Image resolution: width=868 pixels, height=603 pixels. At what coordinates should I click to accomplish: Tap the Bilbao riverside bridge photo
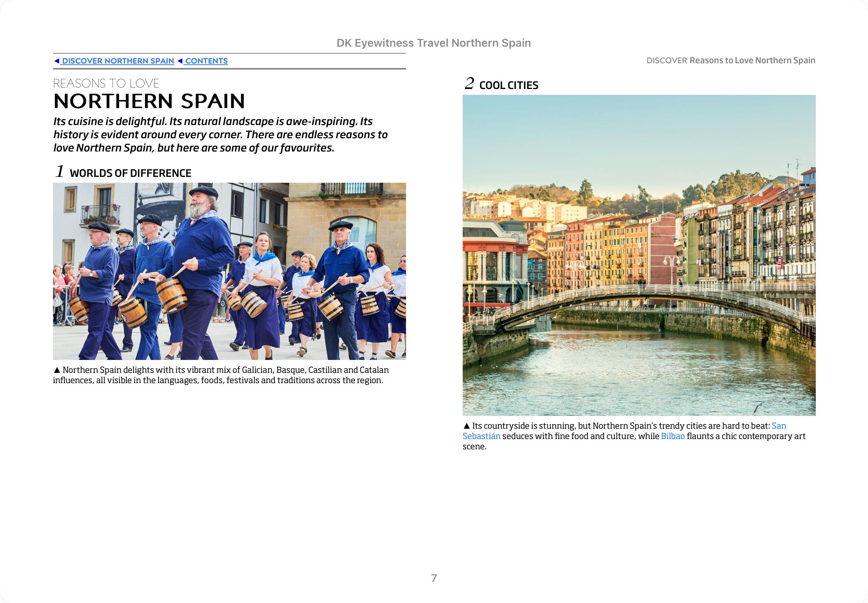[x=638, y=255]
